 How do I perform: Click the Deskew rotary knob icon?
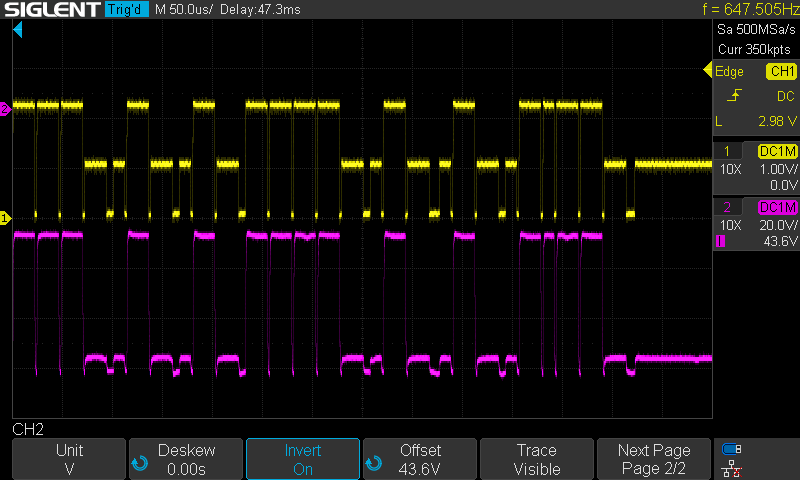pos(139,463)
